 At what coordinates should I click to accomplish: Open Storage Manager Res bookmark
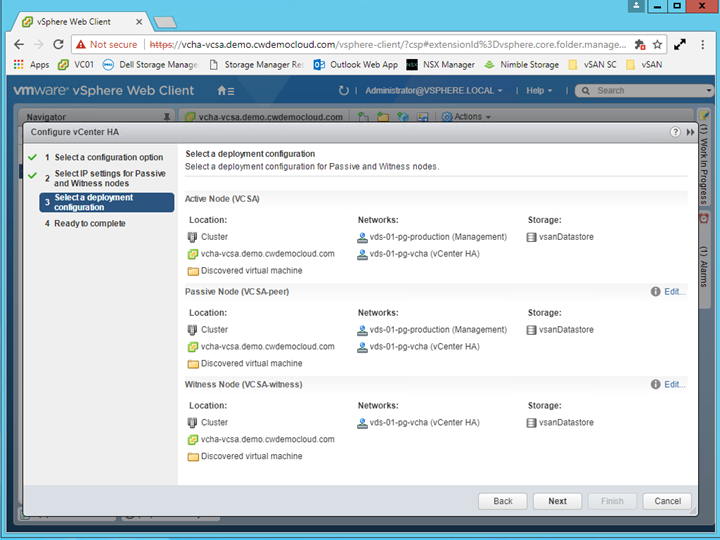pos(257,65)
